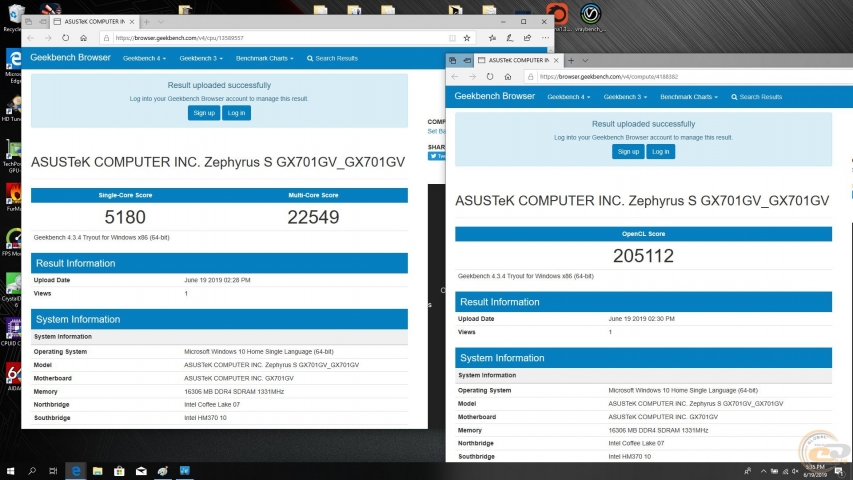Click Share icon in left Edge toolbar

point(527,38)
